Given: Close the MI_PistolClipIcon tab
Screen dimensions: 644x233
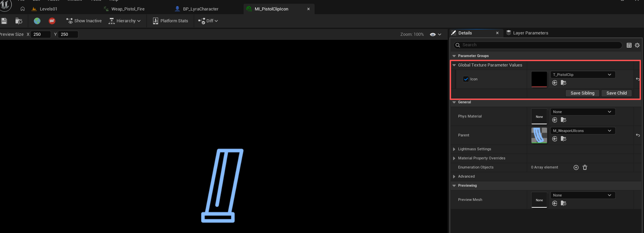Looking at the screenshot, I should click(x=308, y=9).
